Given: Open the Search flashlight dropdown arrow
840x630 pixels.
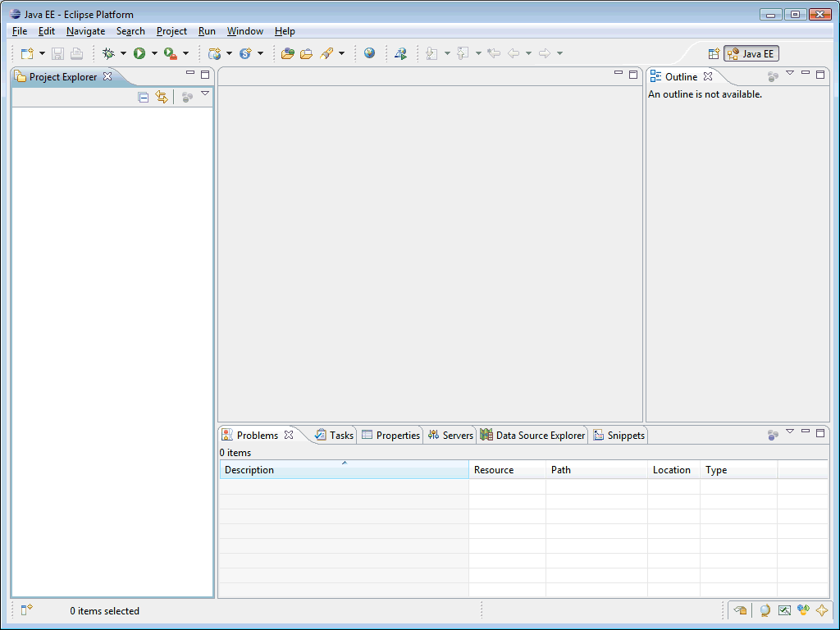Looking at the screenshot, I should pyautogui.click(x=342, y=53).
